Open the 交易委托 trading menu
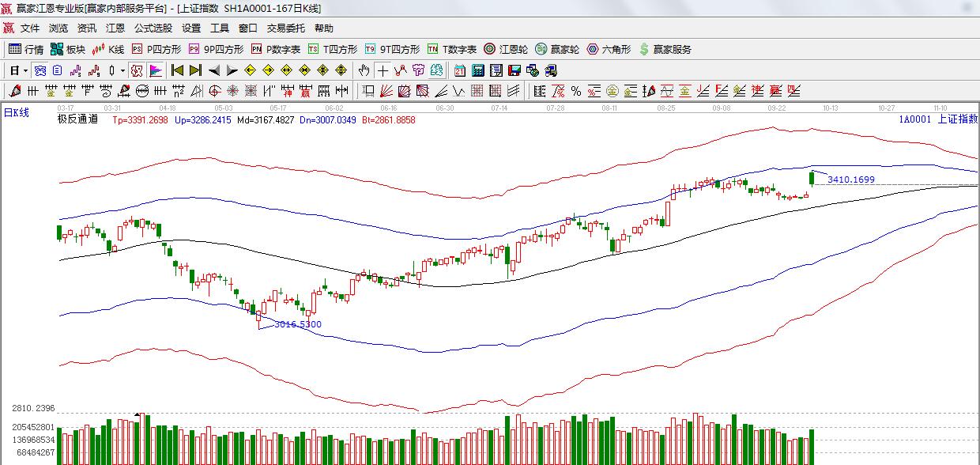Viewport: 980px width, 465px height. 285,28
